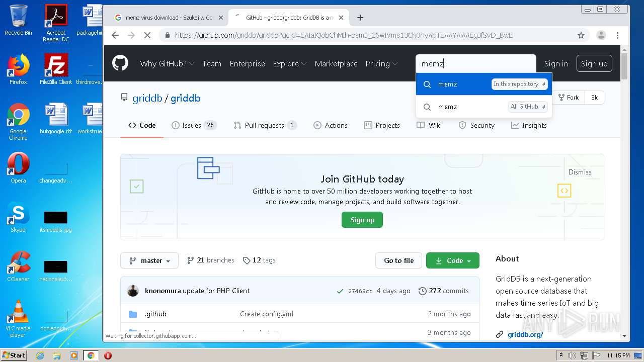Open knonomura author link
The image size is (644, 362).
163,291
